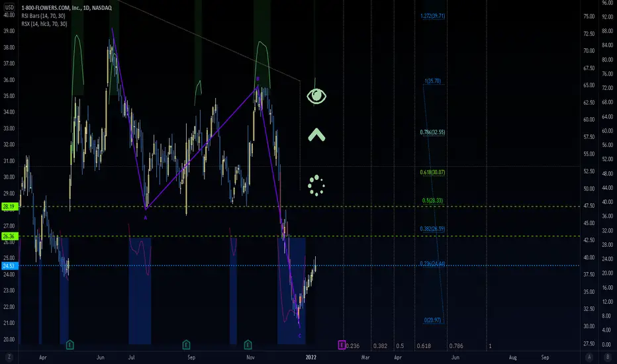Open the USD currency selector
The image size is (617, 364).
point(9,7)
